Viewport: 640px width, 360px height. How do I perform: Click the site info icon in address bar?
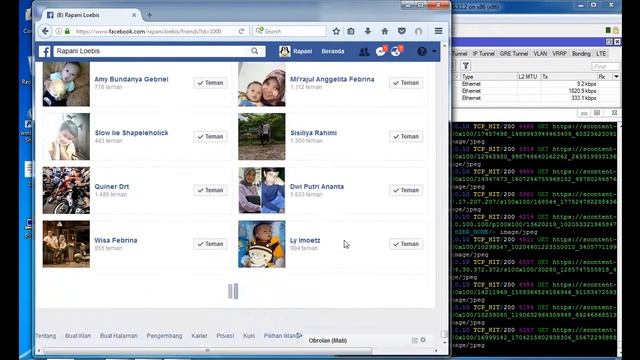coord(59,31)
